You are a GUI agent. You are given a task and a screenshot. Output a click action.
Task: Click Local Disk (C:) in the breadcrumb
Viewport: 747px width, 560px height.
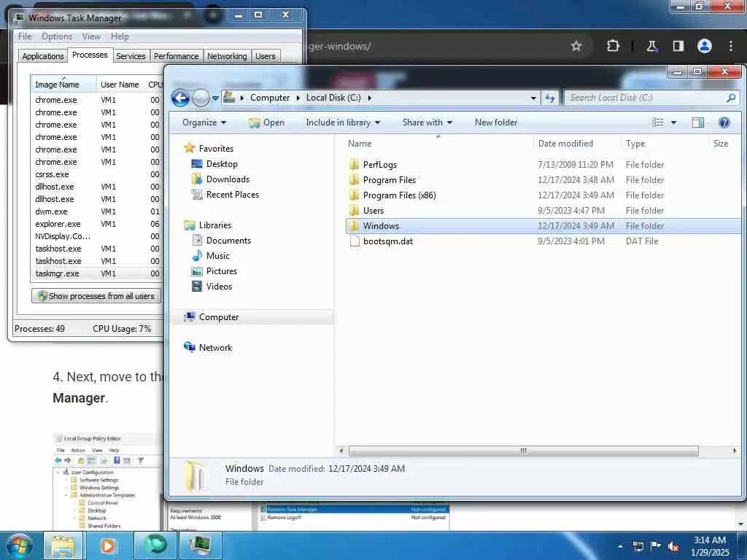pyautogui.click(x=333, y=98)
